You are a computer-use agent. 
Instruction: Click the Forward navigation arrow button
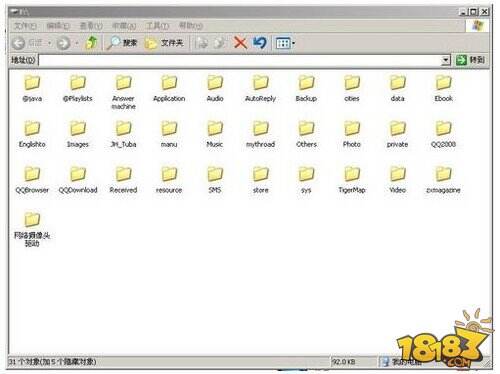click(63, 43)
